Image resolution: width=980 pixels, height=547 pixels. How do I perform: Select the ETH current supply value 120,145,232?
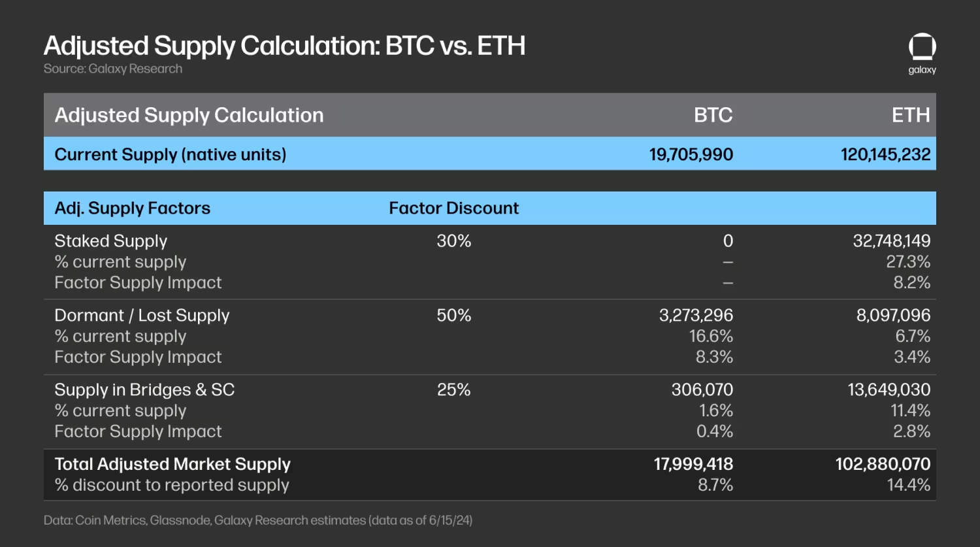point(885,154)
